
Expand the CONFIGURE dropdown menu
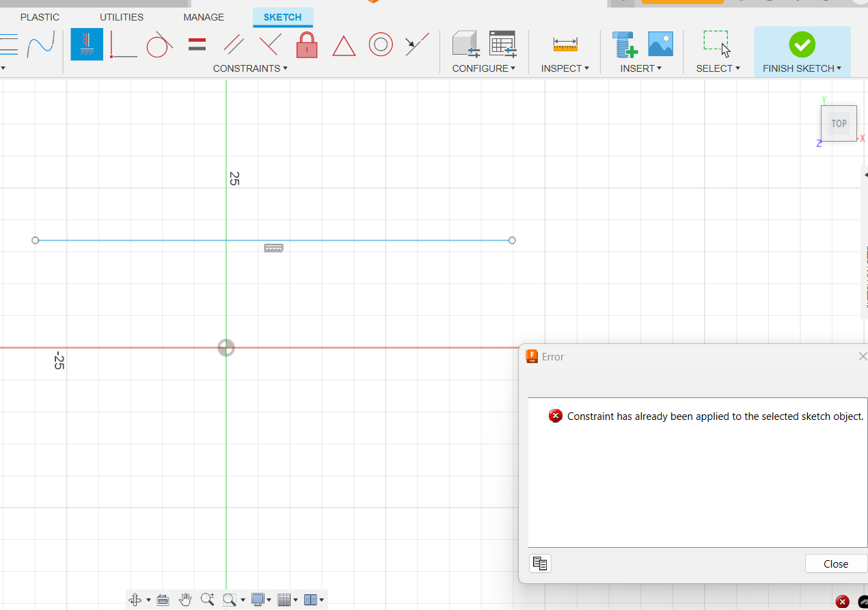pos(484,68)
